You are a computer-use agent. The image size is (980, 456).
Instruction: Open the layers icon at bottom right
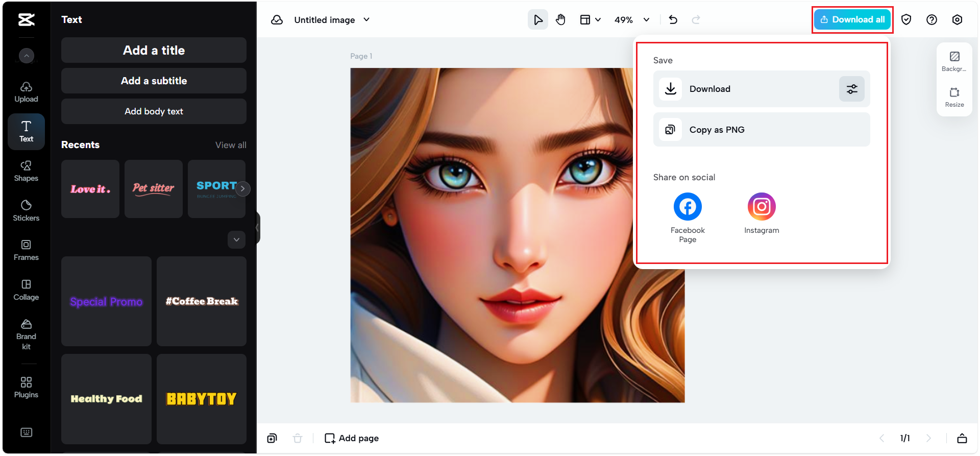coord(962,438)
